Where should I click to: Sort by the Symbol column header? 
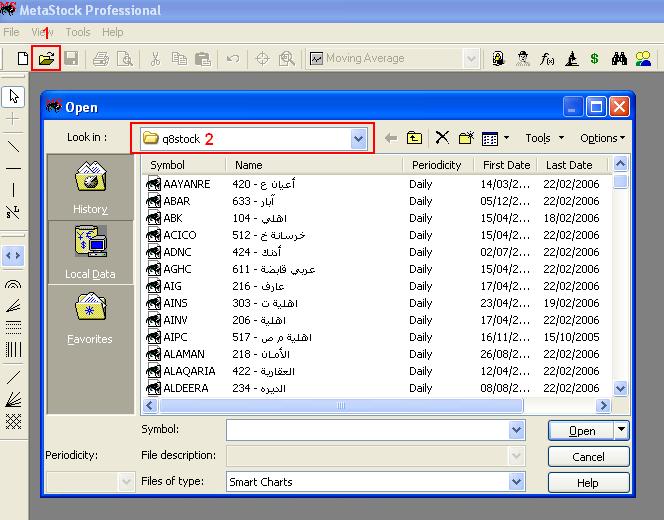pos(183,165)
